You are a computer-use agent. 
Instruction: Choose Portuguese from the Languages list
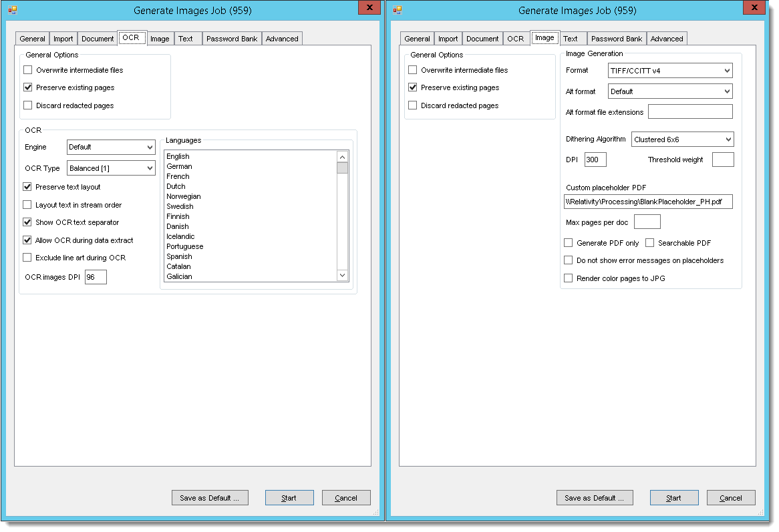pos(185,246)
